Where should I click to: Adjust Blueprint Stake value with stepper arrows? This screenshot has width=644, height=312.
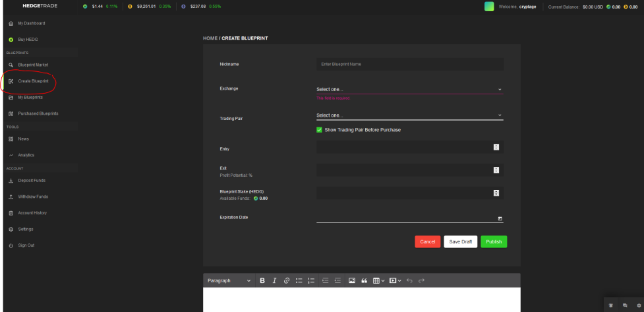click(x=496, y=193)
